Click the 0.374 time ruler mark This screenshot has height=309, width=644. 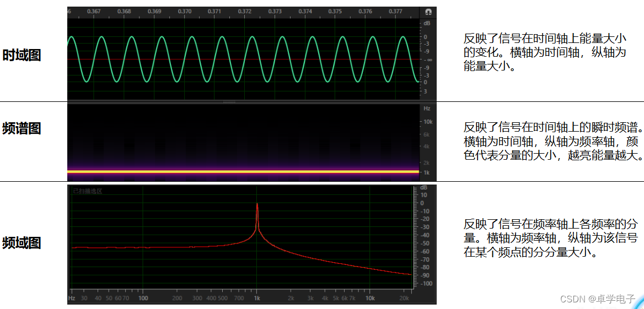click(x=305, y=12)
